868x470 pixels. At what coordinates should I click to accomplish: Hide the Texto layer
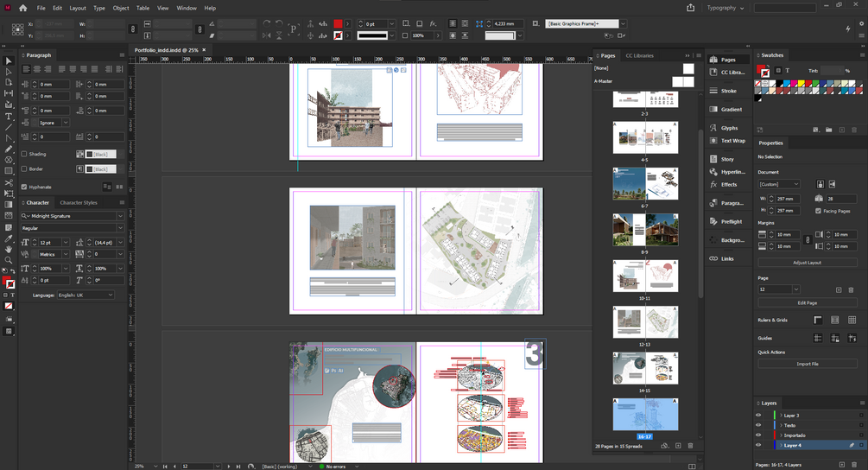[758, 425]
